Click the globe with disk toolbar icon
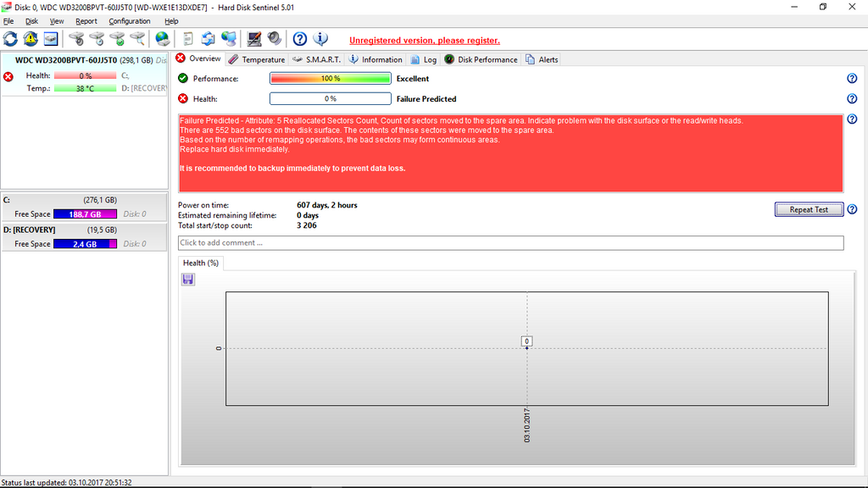Screen dimensions: 868x488 coord(162,39)
